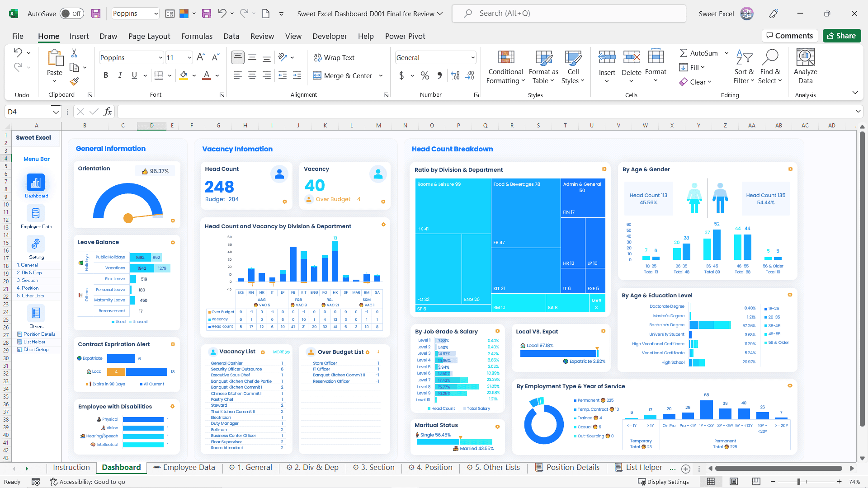
Task: Toggle Align Left for cell text
Action: click(238, 75)
